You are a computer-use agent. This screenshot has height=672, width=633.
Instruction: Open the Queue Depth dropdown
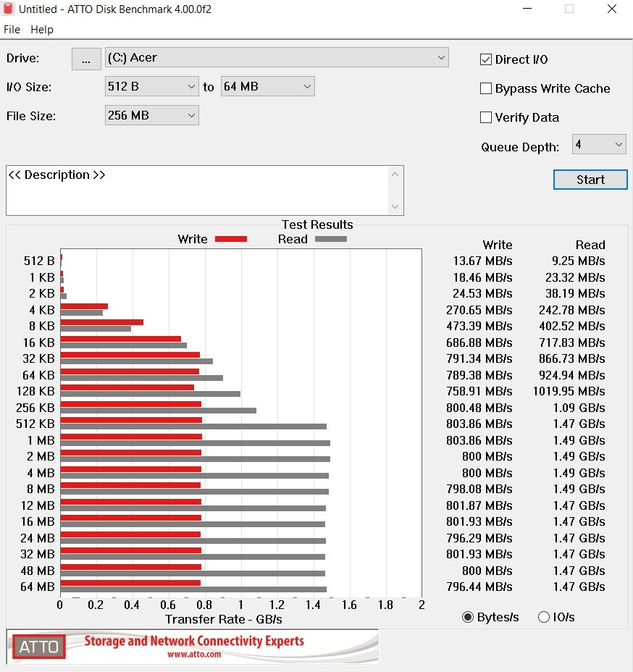coord(599,144)
